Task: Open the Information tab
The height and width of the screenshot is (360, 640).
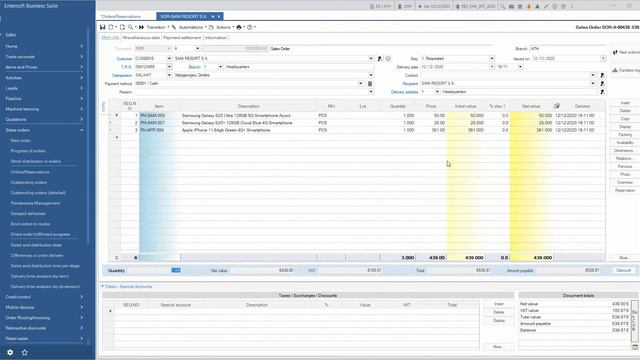Action: pyautogui.click(x=216, y=38)
